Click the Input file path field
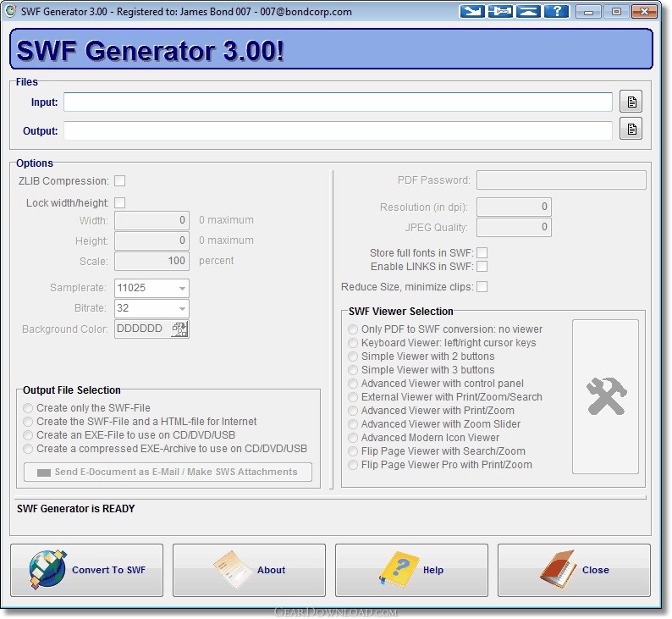Viewport: 672px width, 619px height. coord(339,102)
